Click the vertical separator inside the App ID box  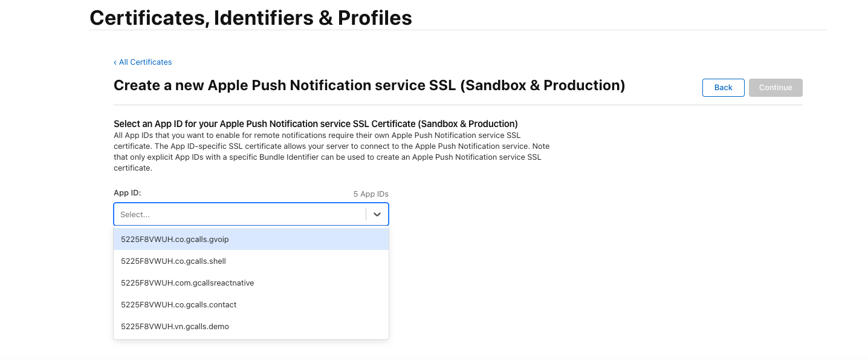click(366, 214)
